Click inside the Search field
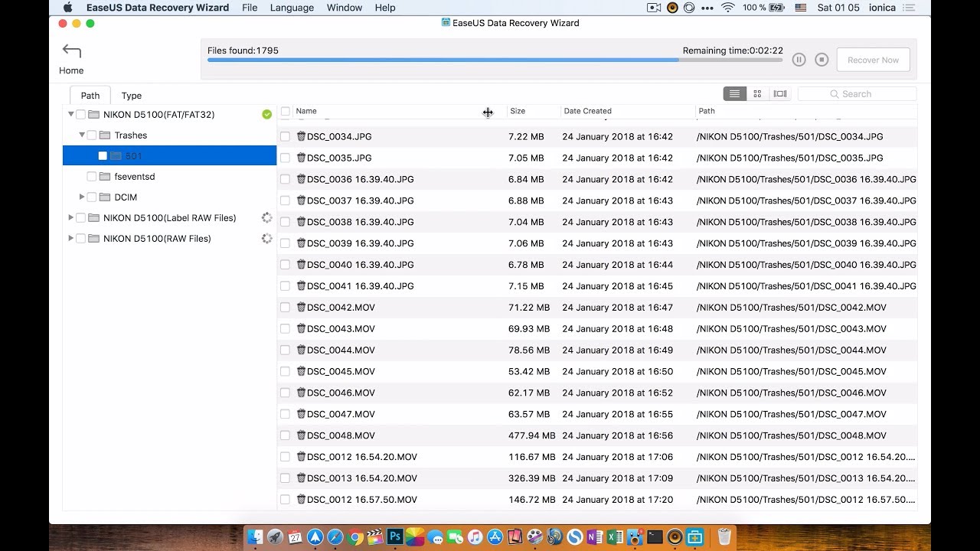980x551 pixels. point(857,94)
